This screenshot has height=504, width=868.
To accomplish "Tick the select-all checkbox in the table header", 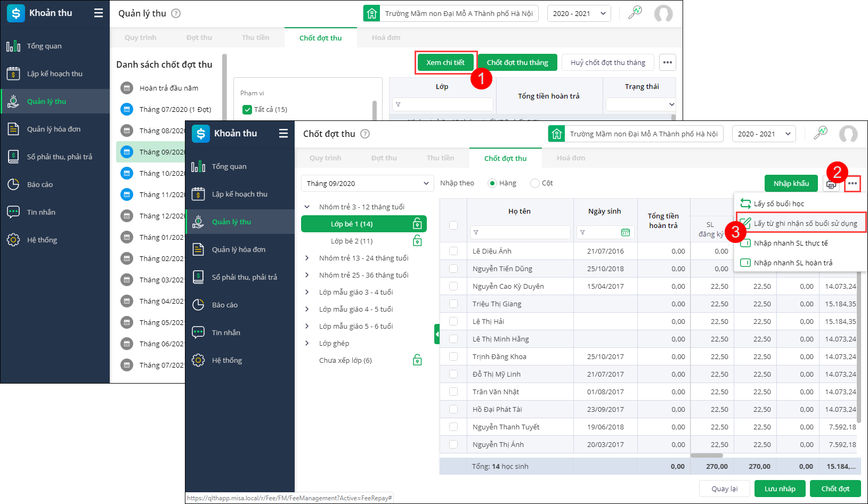I will [453, 225].
